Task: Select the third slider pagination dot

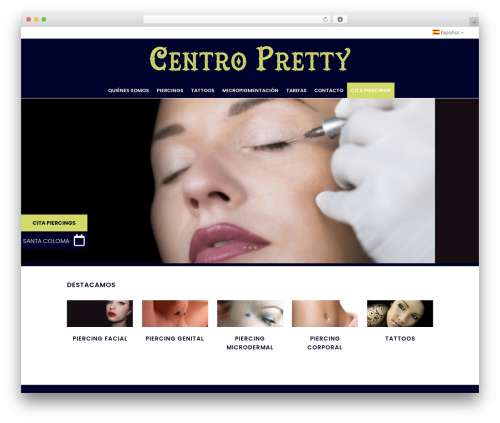Action: coord(255,247)
